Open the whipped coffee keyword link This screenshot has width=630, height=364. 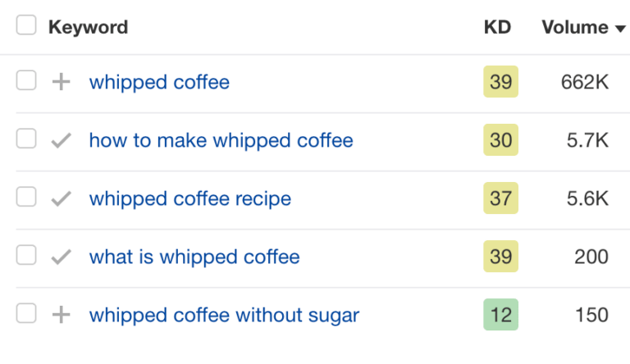tap(159, 82)
